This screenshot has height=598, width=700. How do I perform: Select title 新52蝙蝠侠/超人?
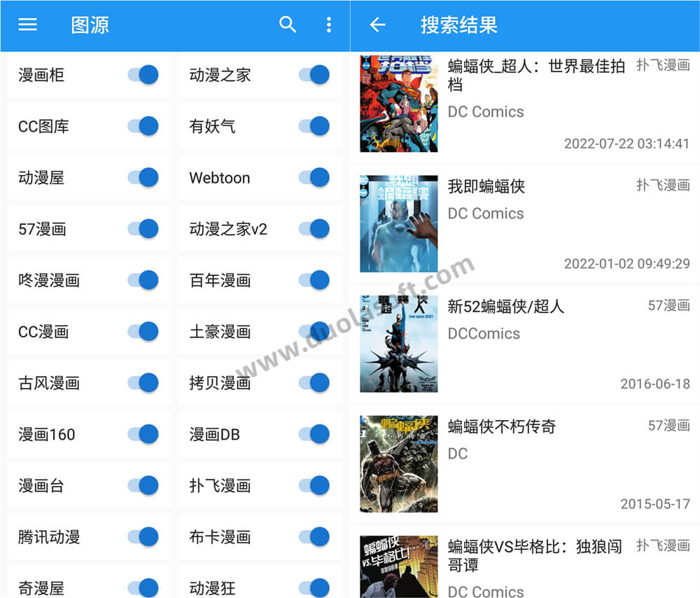point(506,307)
